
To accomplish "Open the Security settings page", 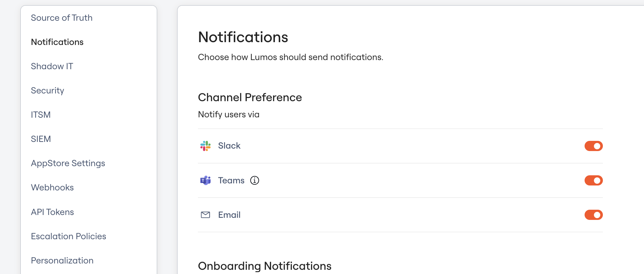I will coord(47,90).
